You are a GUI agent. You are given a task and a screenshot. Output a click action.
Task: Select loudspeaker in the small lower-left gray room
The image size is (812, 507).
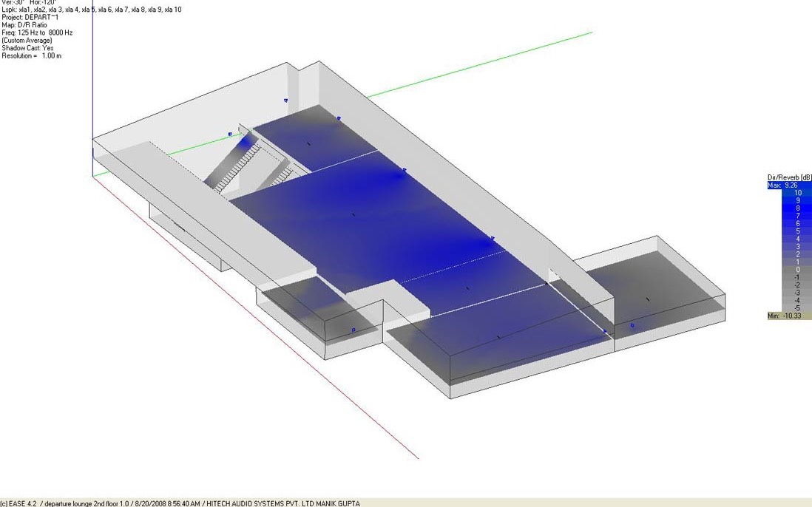(x=353, y=330)
